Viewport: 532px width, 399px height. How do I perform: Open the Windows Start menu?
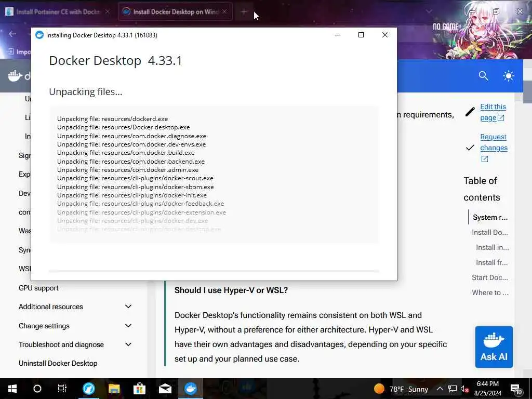coord(12,389)
